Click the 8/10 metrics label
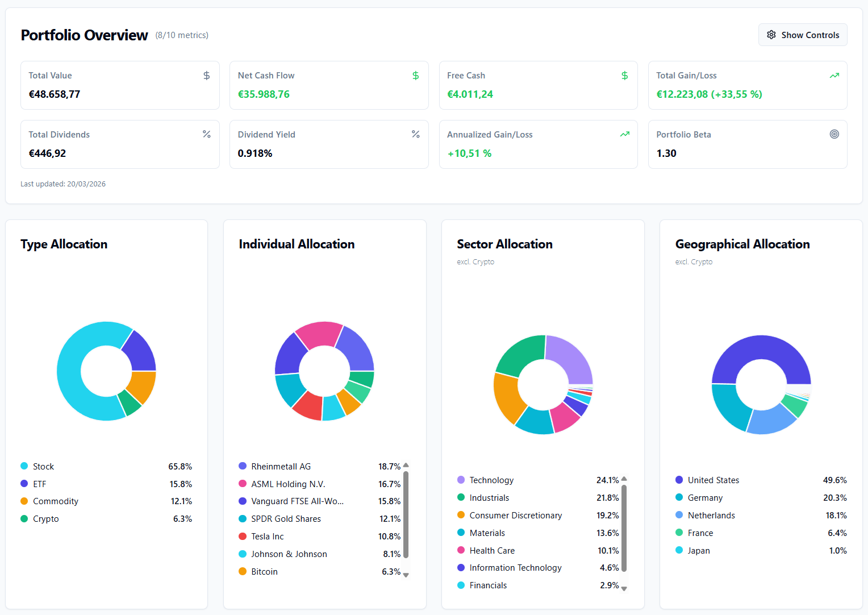Viewport: 868px width, 615px height. pos(182,35)
